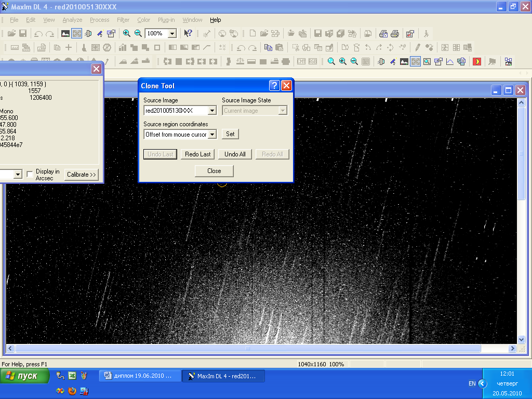The width and height of the screenshot is (532, 399).
Task: Click the telescope observatory control icon
Action: 100,33
